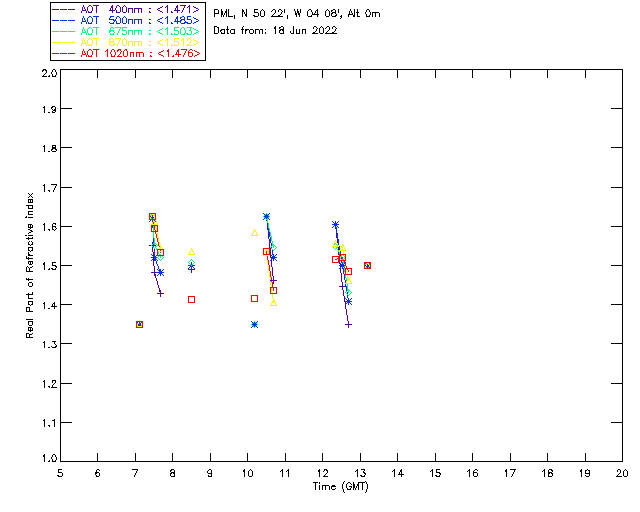
Task: Click the yellow triangle marker at time 8.5
Action: coord(191,252)
